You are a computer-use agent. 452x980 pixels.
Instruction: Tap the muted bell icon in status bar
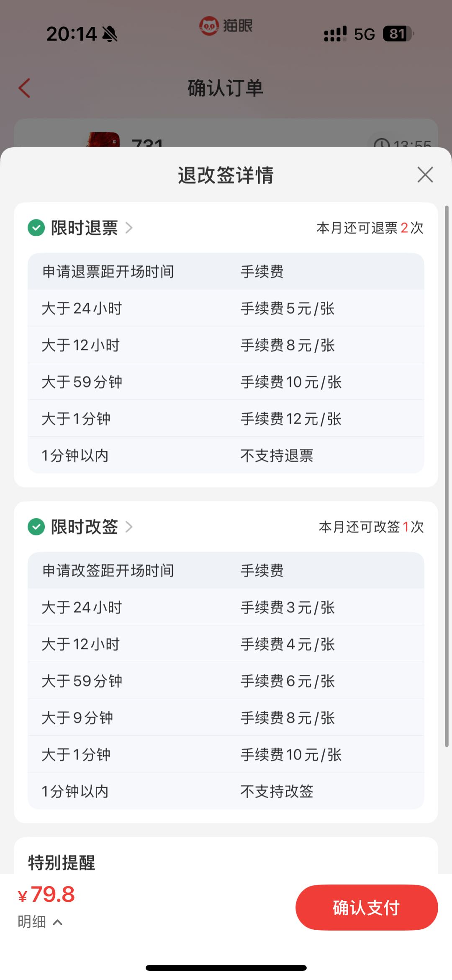pos(110,34)
